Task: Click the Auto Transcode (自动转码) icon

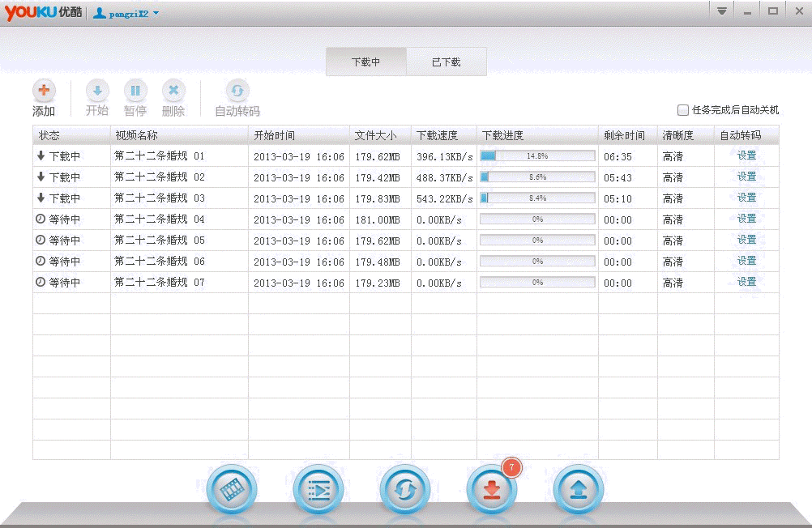Action: (237, 91)
